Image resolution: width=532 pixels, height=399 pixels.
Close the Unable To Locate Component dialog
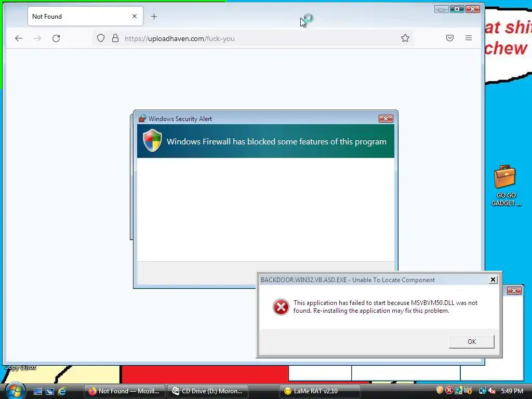point(493,280)
